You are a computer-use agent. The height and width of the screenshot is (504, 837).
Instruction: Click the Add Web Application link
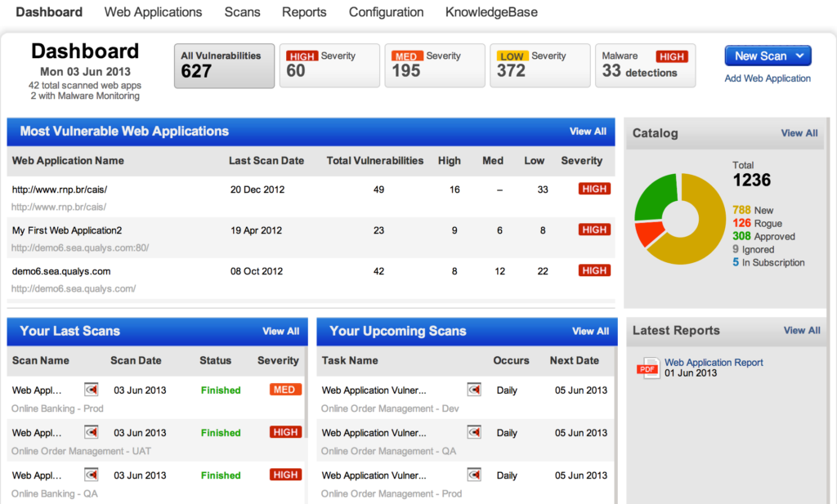[x=767, y=78]
